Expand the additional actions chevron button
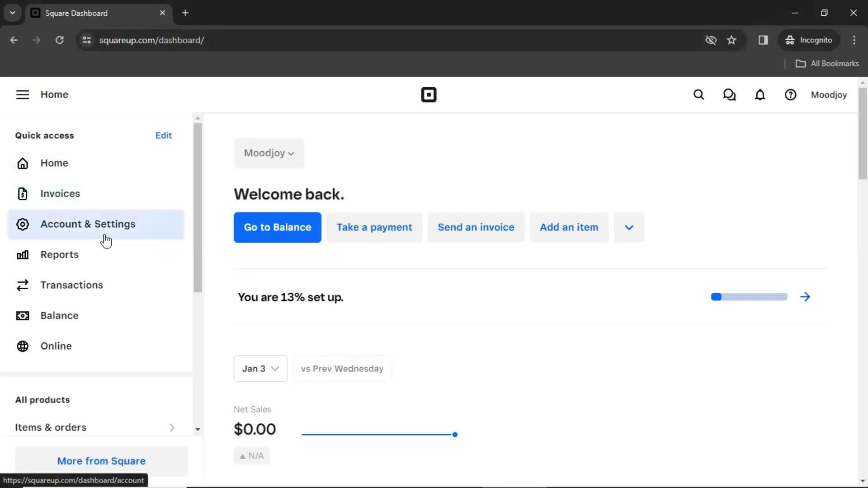This screenshot has width=868, height=488. [x=628, y=227]
